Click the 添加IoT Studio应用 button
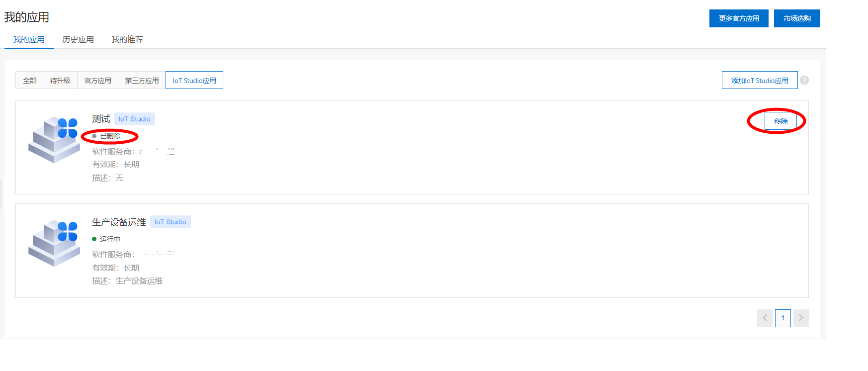This screenshot has width=868, height=371. [x=760, y=80]
